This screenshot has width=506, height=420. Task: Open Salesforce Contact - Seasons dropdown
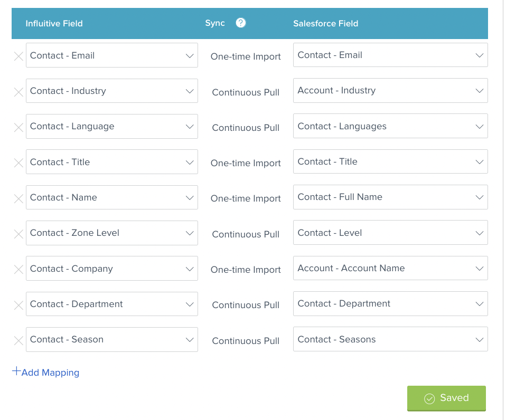390,339
